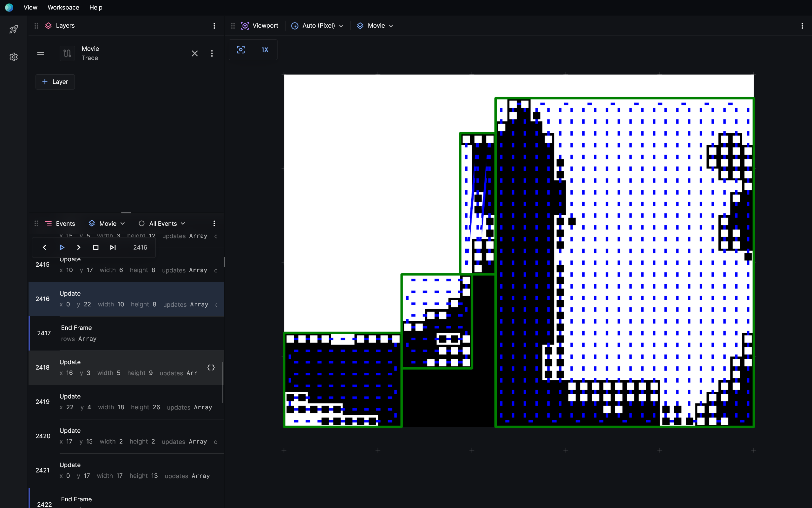Select event 2417 End Frame row
Viewport: 812px width, 508px height.
(127, 333)
